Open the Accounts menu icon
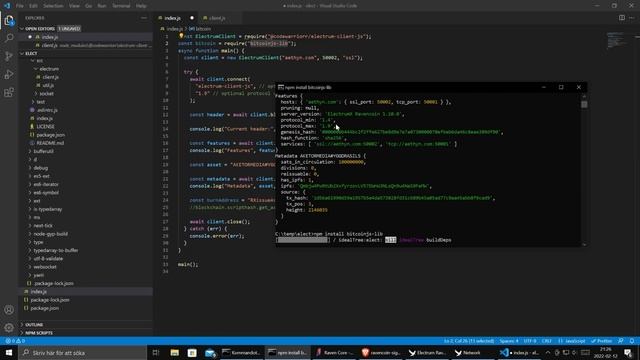This screenshot has width=640, height=360. (x=9, y=310)
